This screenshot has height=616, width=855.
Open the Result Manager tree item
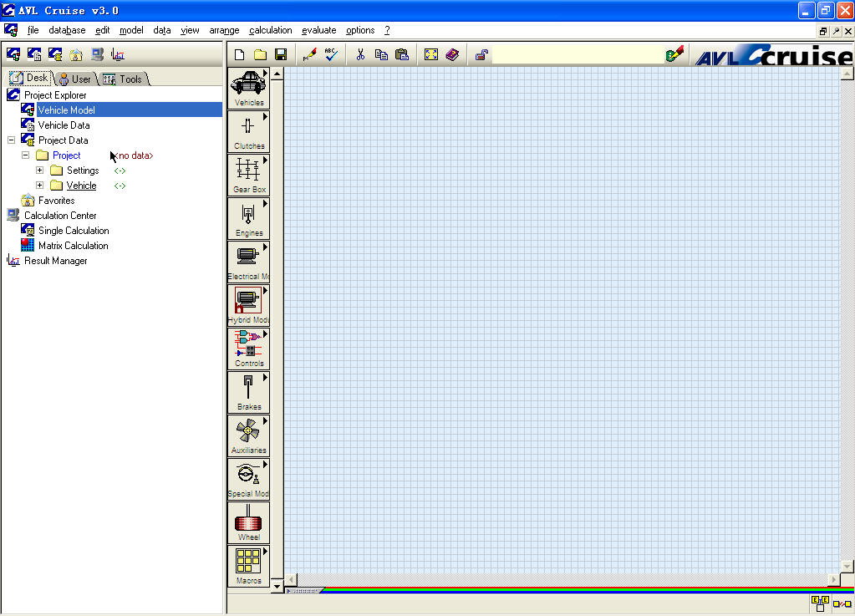coord(56,261)
